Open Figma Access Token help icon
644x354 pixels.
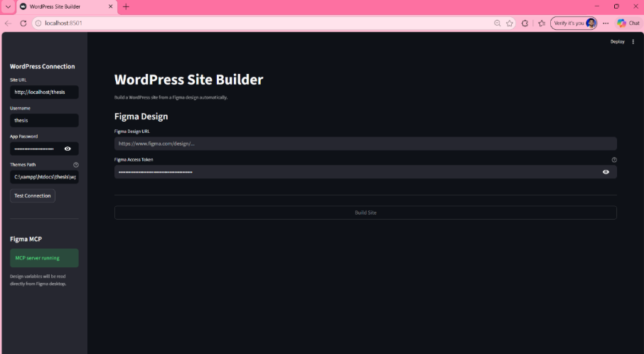pyautogui.click(x=614, y=160)
